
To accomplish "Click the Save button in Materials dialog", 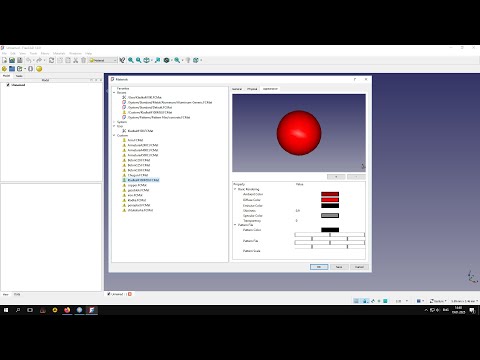I will click(339, 267).
